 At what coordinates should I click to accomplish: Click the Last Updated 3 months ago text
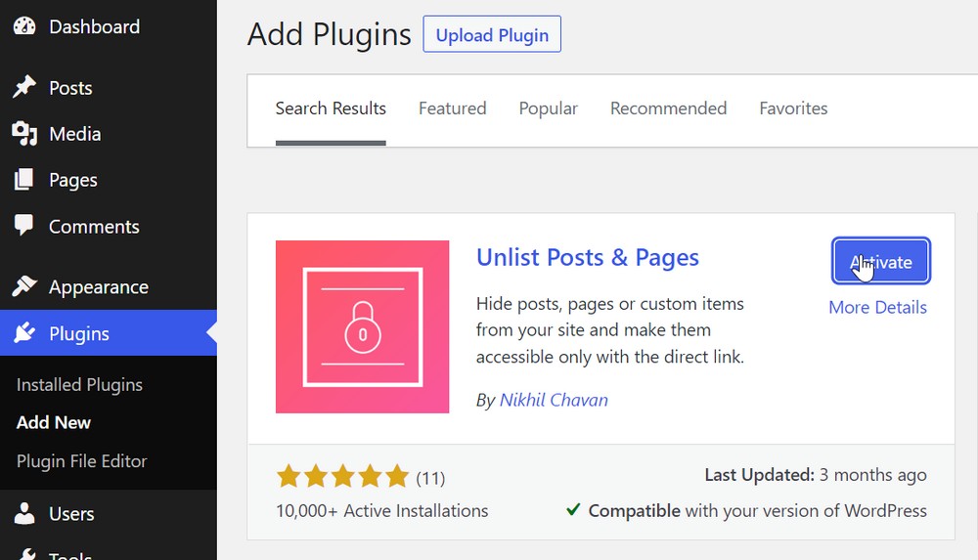[x=816, y=475]
